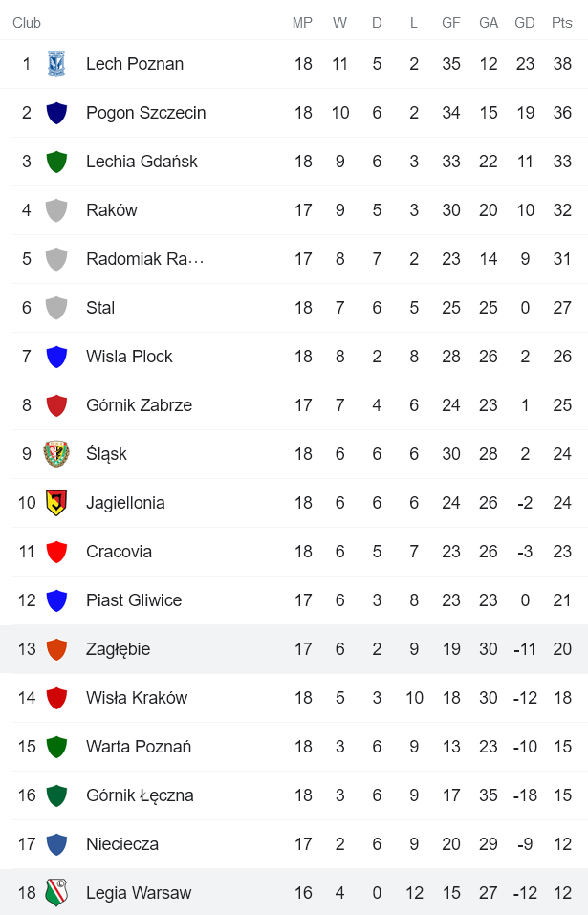This screenshot has width=588, height=915.
Task: Open the Warta Poznań badge
Action: [x=56, y=747]
